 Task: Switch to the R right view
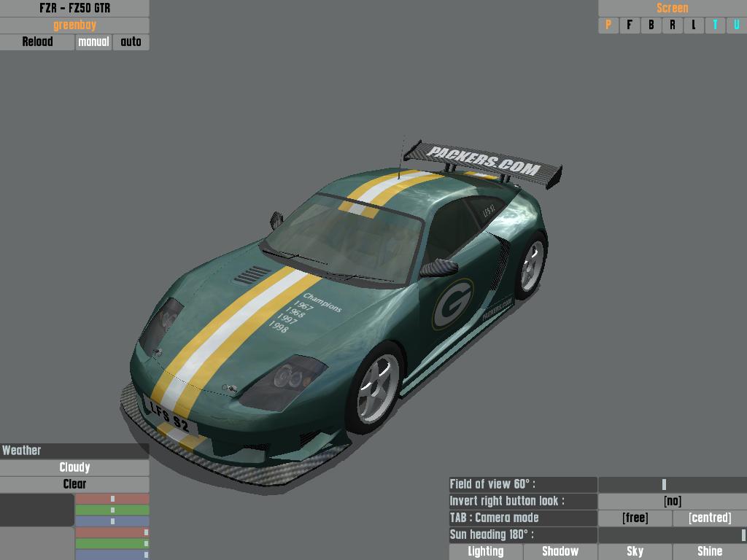tap(672, 26)
